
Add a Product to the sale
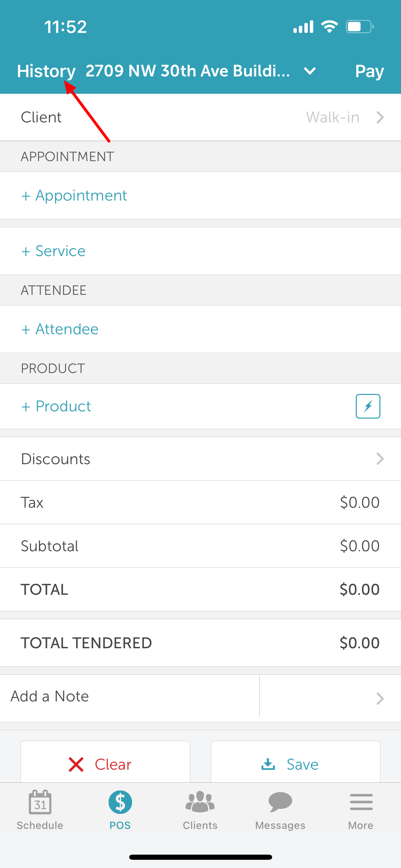click(x=56, y=406)
